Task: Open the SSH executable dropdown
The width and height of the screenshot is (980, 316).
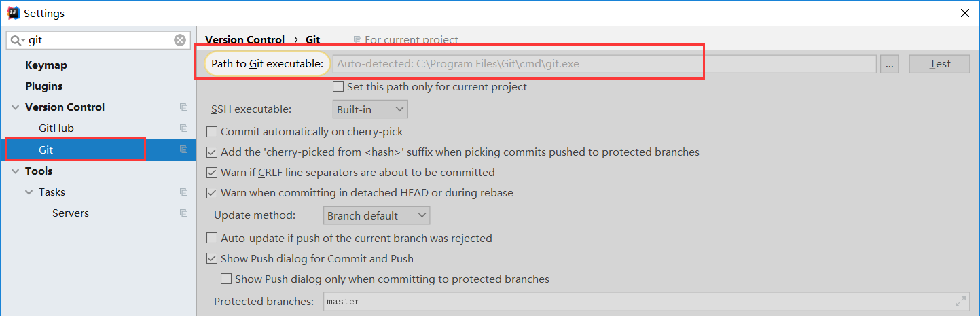Action: [x=370, y=109]
